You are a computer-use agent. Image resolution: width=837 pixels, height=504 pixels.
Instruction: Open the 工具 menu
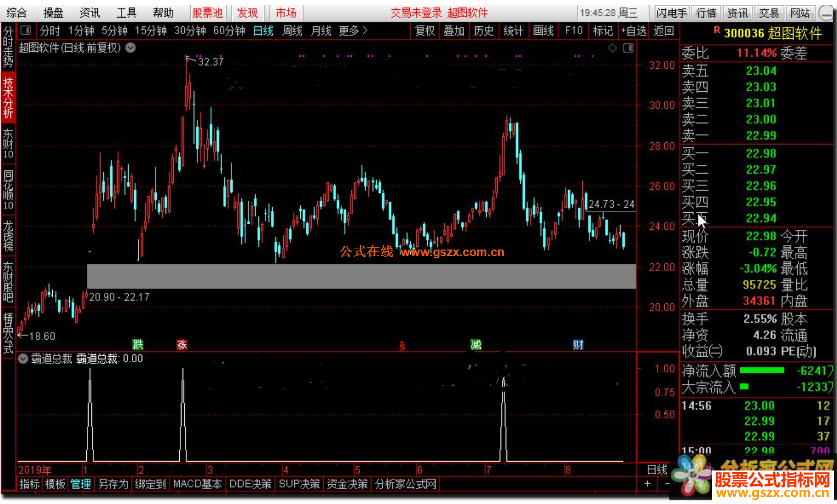126,13
